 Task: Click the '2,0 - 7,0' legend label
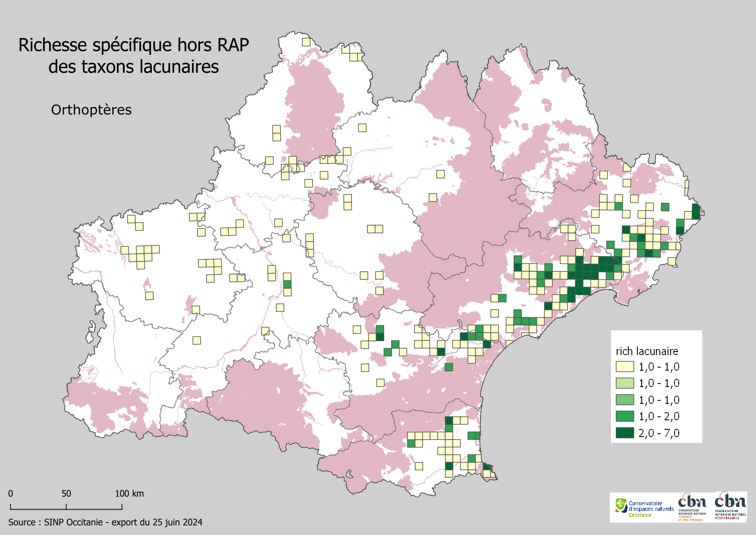[659, 433]
